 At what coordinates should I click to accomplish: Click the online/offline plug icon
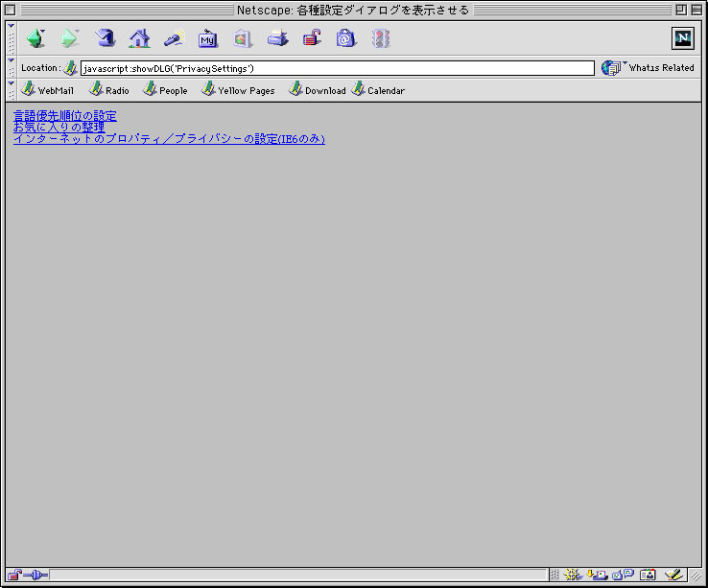35,575
